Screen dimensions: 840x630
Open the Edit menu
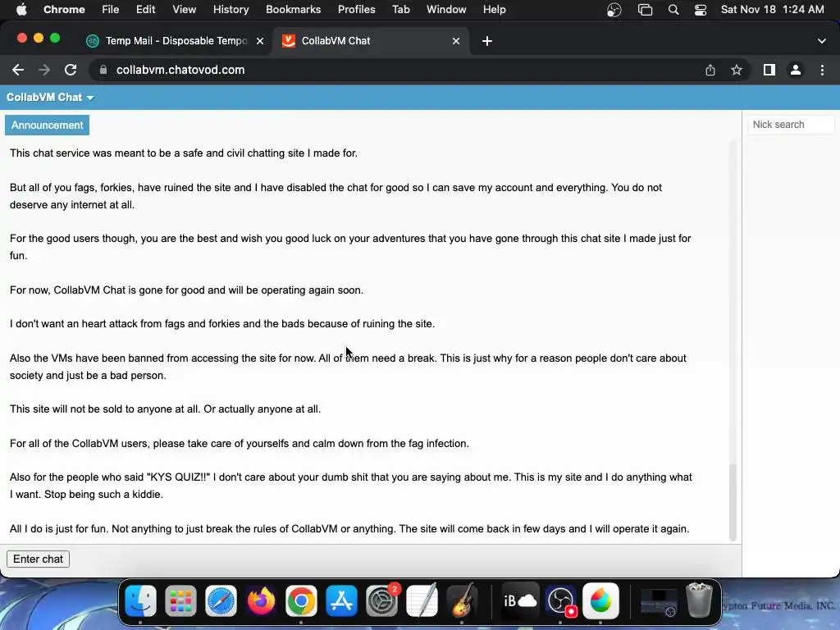[145, 9]
